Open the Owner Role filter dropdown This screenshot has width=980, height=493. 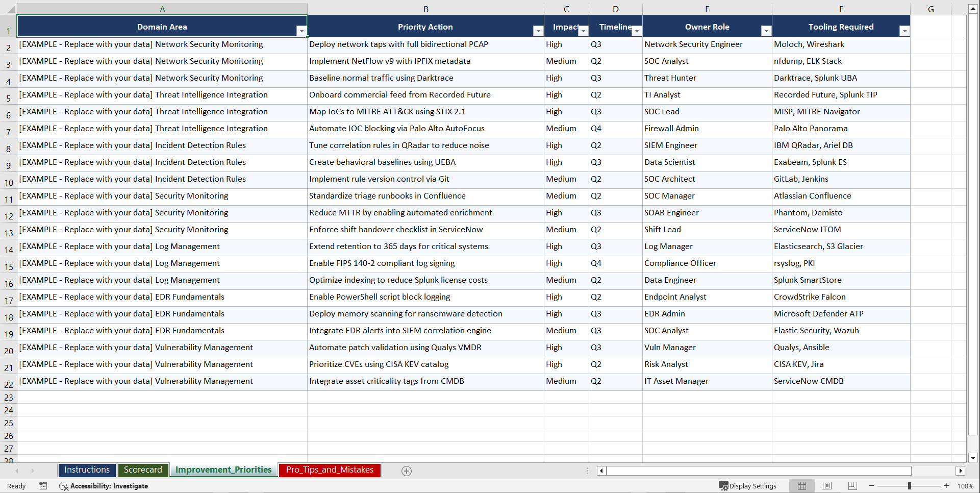click(766, 31)
